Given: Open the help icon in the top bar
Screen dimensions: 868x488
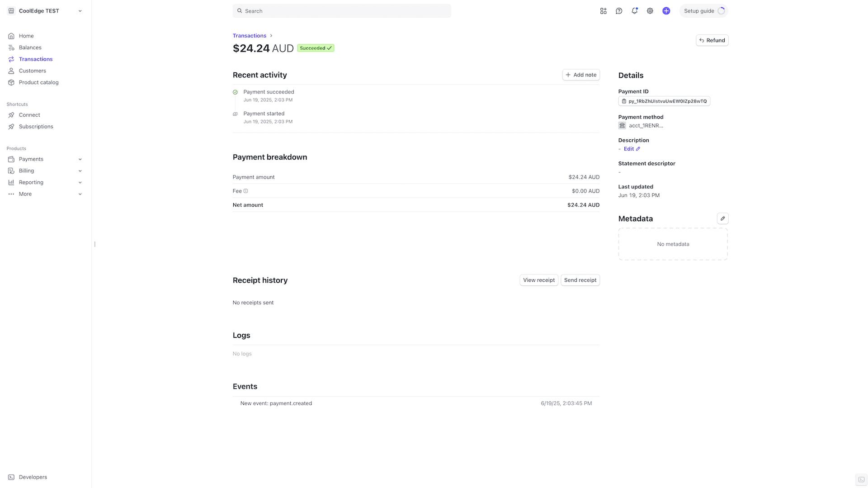Looking at the screenshot, I should 619,10.
